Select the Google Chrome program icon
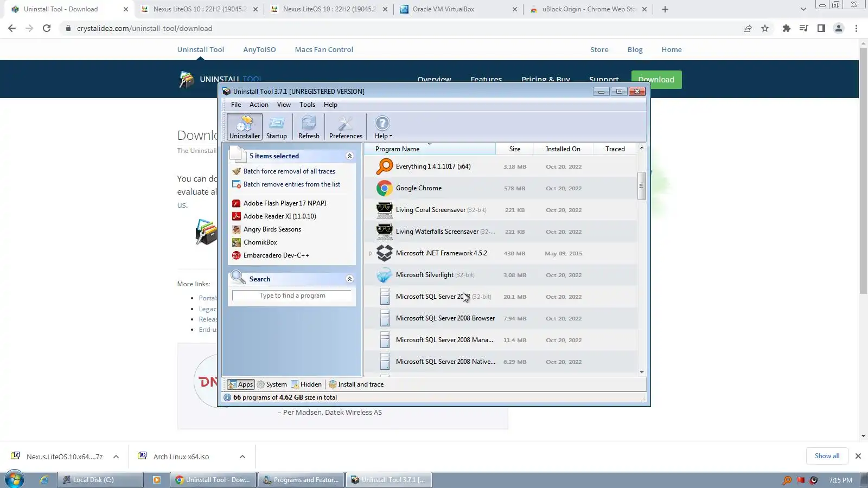868x488 pixels. 385,188
